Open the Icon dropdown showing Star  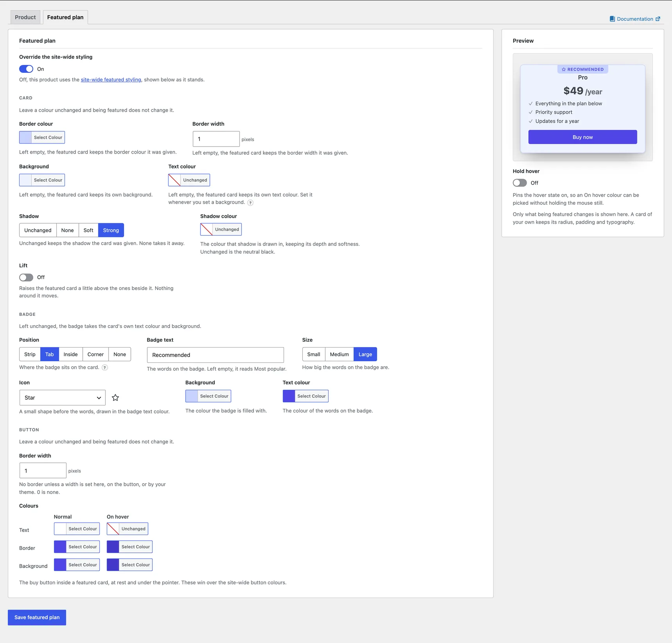point(63,398)
